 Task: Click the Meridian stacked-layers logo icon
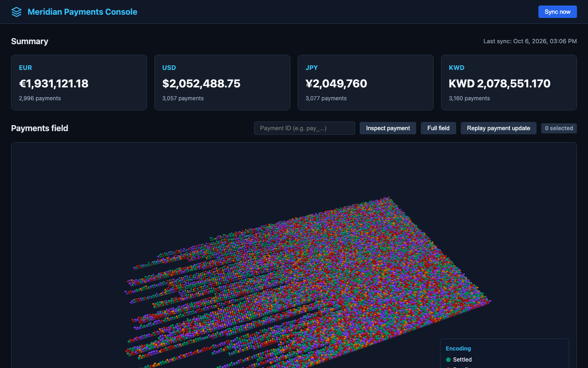pyautogui.click(x=17, y=12)
